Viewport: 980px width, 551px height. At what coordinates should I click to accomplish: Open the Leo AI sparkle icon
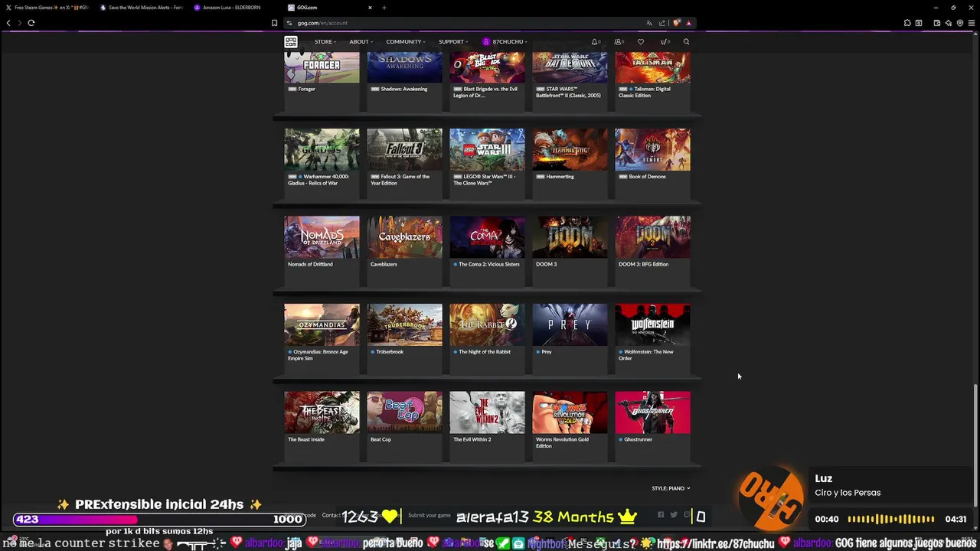click(948, 23)
